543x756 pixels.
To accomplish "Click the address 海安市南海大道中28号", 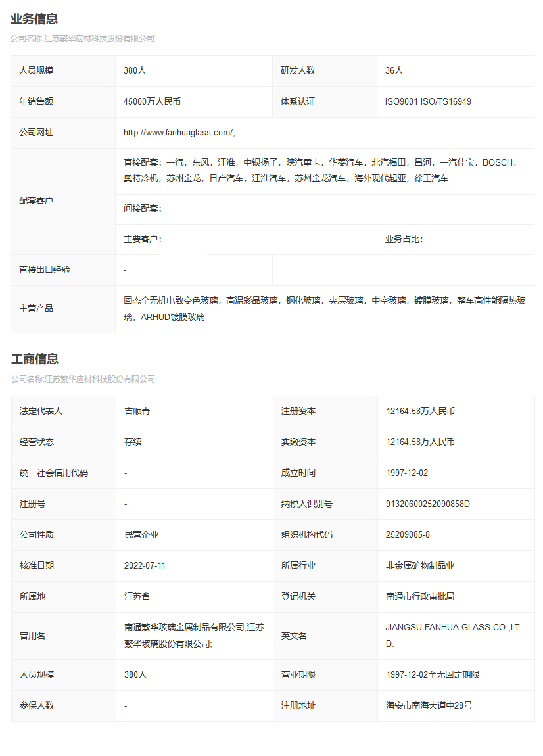I will coord(429,706).
